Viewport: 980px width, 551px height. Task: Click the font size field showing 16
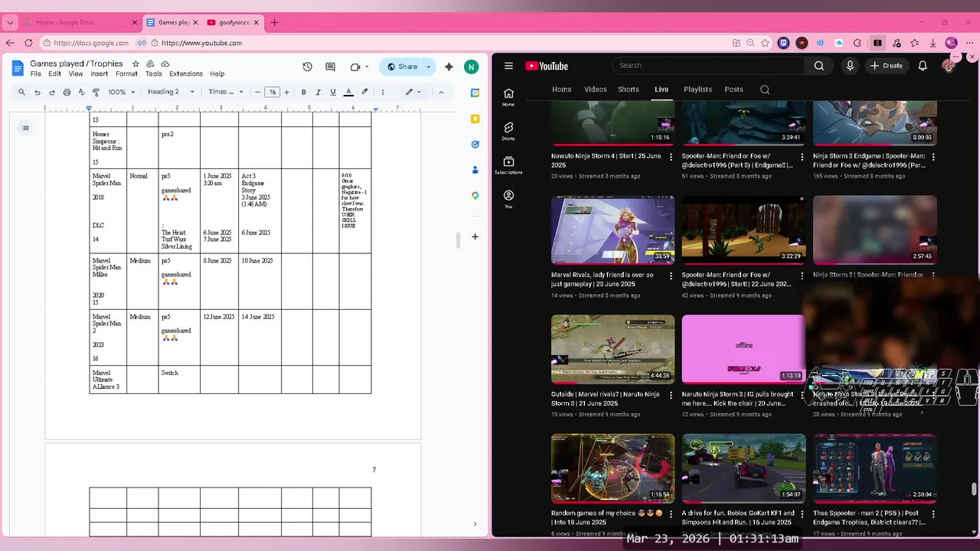pyautogui.click(x=272, y=92)
